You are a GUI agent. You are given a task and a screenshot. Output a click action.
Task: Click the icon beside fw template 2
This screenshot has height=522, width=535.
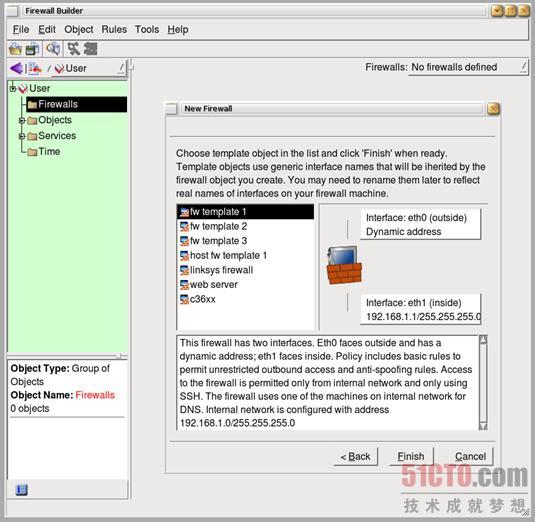[x=184, y=227]
